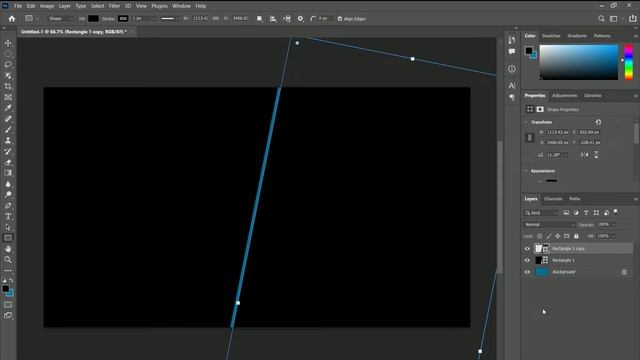Image resolution: width=640 pixels, height=360 pixels.
Task: Open path operations in options bar
Action: (260, 19)
